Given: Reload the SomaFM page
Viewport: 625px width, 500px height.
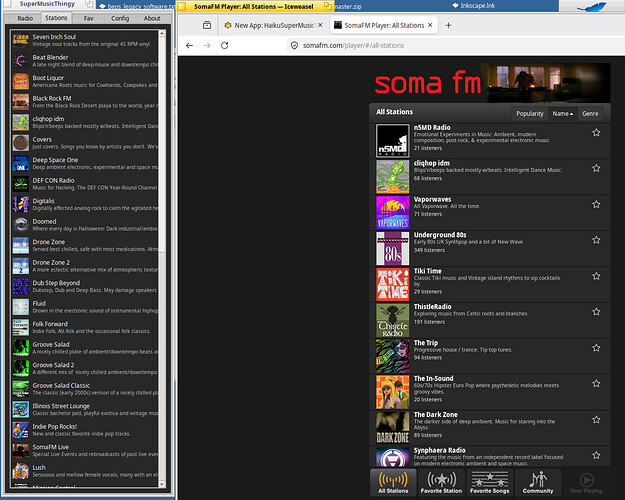Looking at the screenshot, I should (x=224, y=45).
